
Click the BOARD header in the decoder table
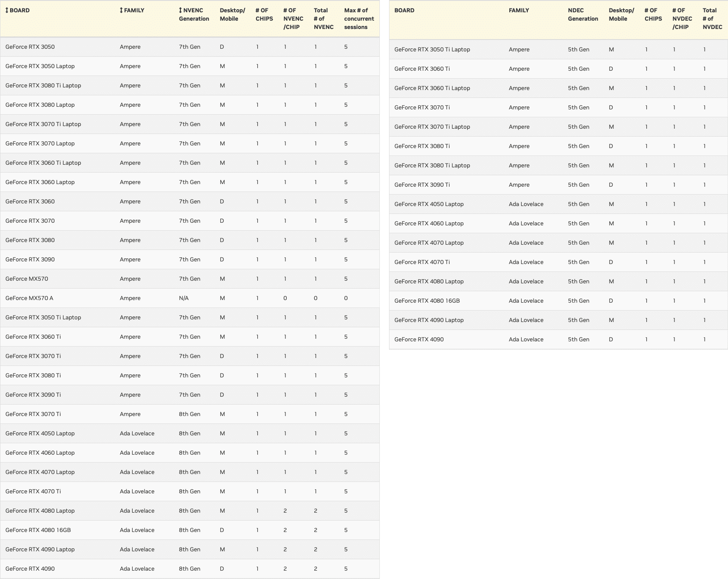pyautogui.click(x=404, y=10)
